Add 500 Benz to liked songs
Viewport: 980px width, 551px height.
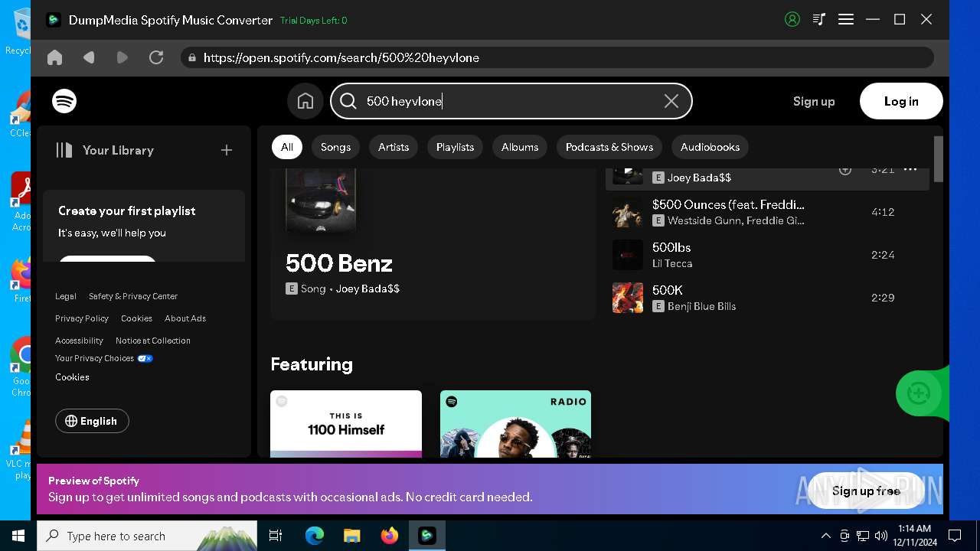pyautogui.click(x=845, y=170)
